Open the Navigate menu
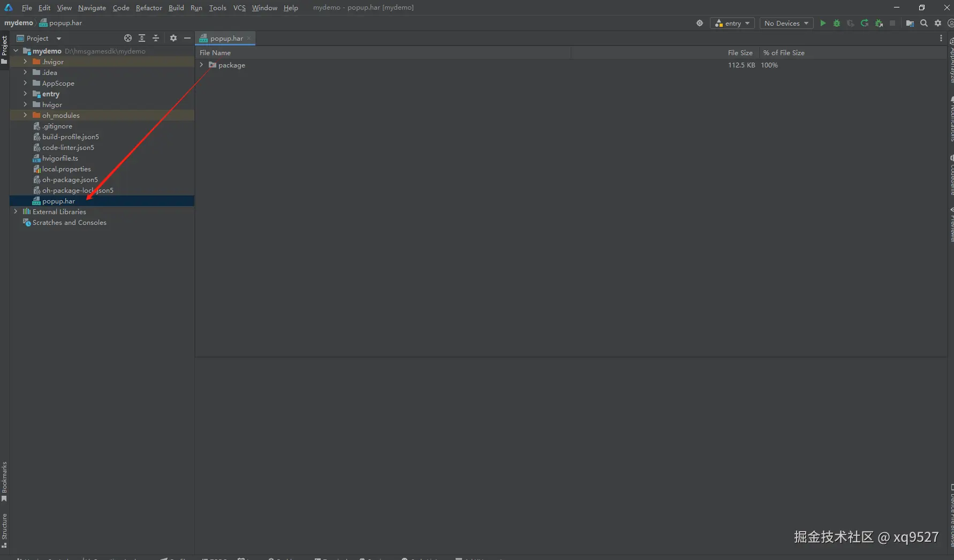This screenshot has height=560, width=954. 92,7
